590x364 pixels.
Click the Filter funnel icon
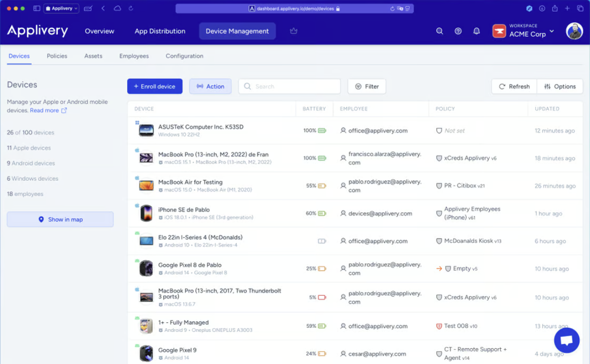[x=357, y=87]
